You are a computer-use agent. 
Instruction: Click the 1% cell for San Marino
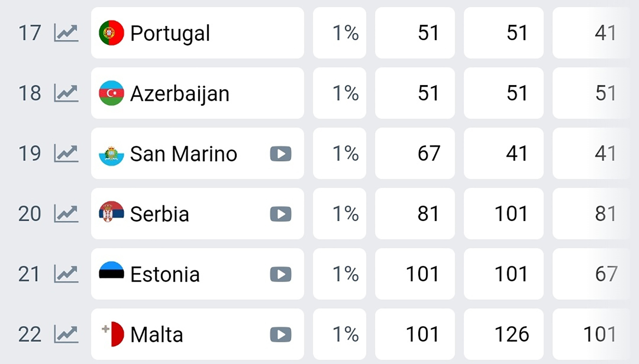[x=340, y=153]
